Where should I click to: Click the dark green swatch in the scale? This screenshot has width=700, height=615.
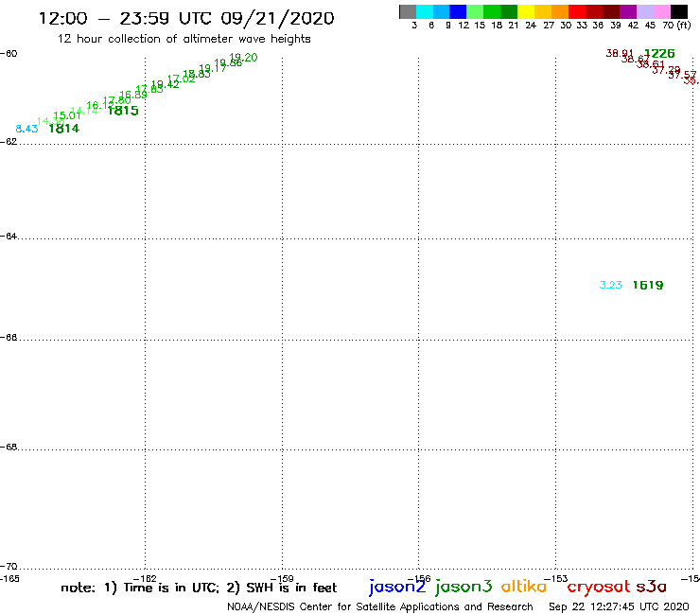coord(509,11)
